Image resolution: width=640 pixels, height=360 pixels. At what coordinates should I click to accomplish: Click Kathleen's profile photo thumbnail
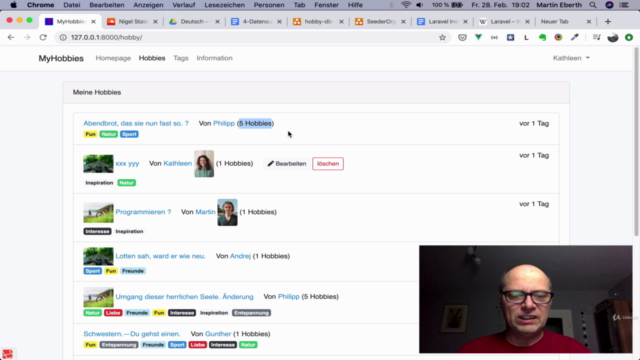click(x=204, y=164)
